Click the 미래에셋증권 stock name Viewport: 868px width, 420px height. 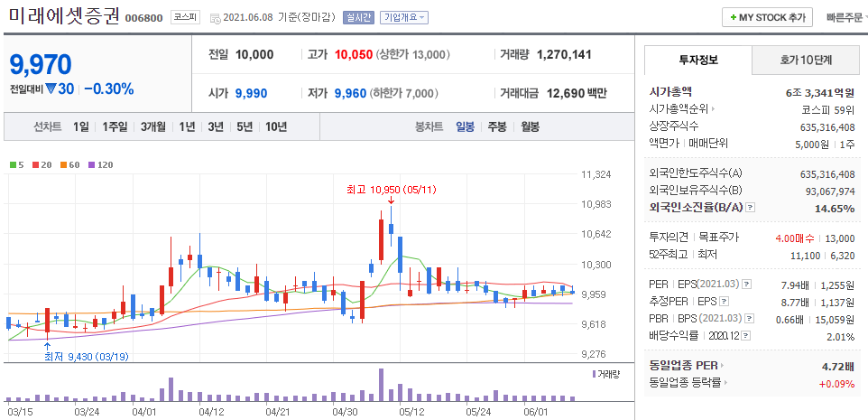click(64, 15)
